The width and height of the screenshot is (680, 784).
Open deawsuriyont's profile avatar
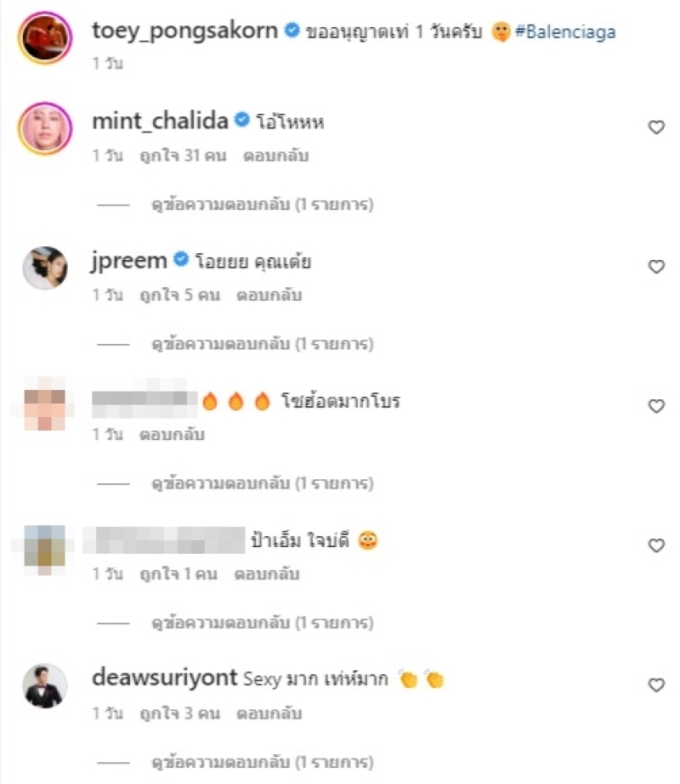(x=45, y=686)
